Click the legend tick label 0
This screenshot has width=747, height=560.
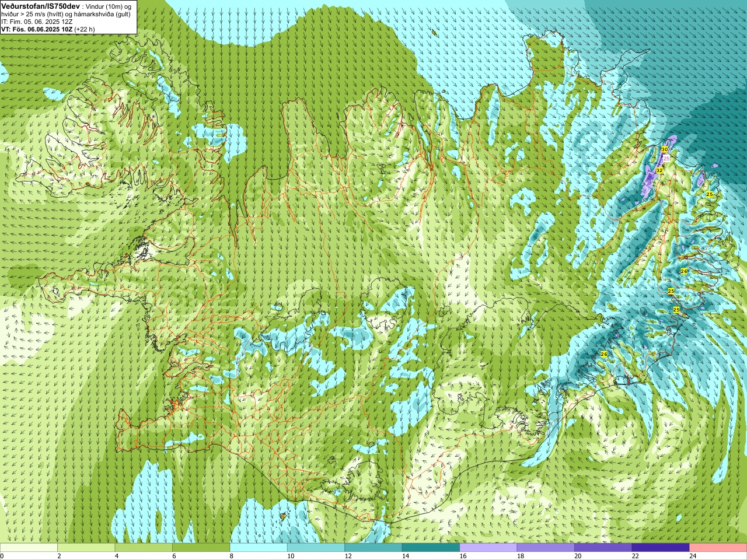pyautogui.click(x=2, y=556)
